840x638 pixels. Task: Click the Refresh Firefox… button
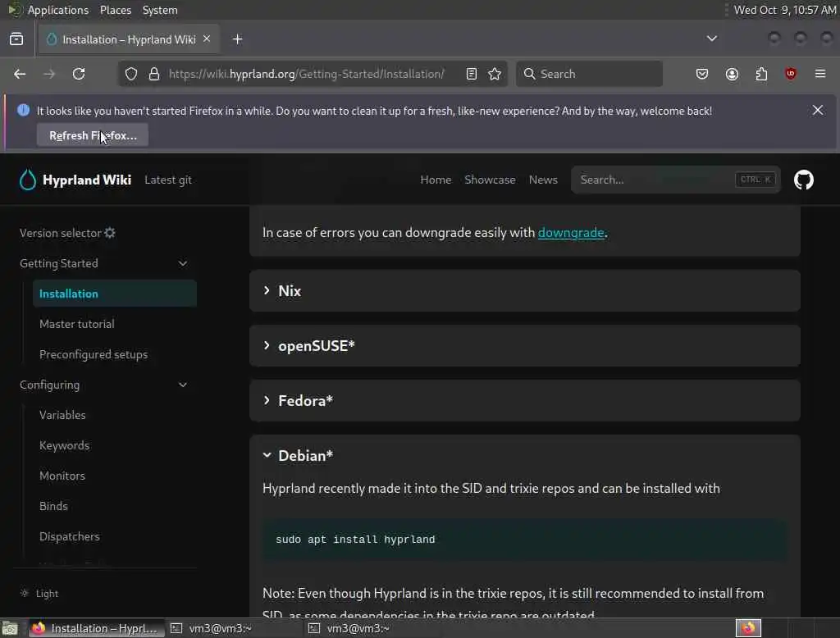pyautogui.click(x=93, y=135)
